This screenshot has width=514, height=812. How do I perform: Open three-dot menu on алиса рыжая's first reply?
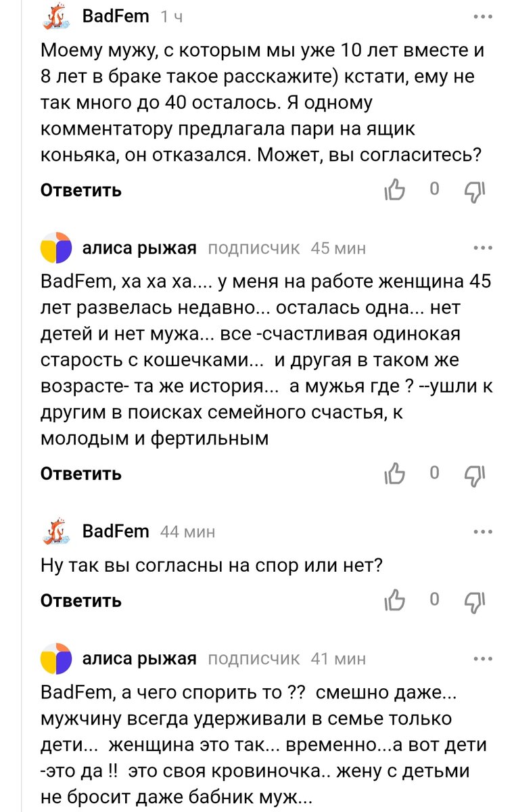coord(482,248)
